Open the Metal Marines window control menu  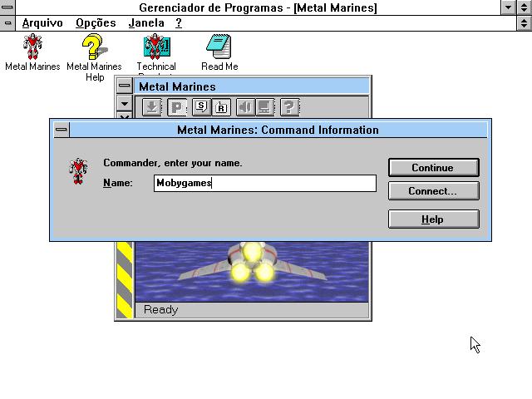[124, 86]
